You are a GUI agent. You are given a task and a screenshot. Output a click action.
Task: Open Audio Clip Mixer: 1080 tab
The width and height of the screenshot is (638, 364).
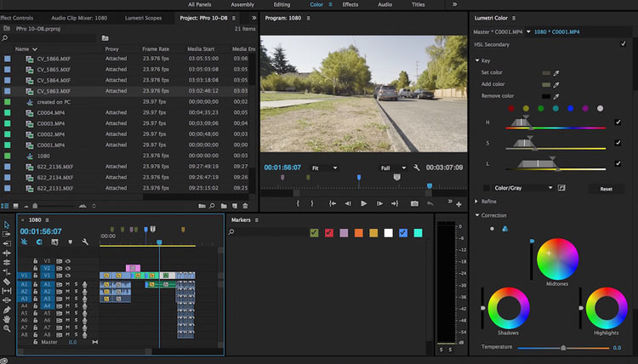pyautogui.click(x=79, y=18)
